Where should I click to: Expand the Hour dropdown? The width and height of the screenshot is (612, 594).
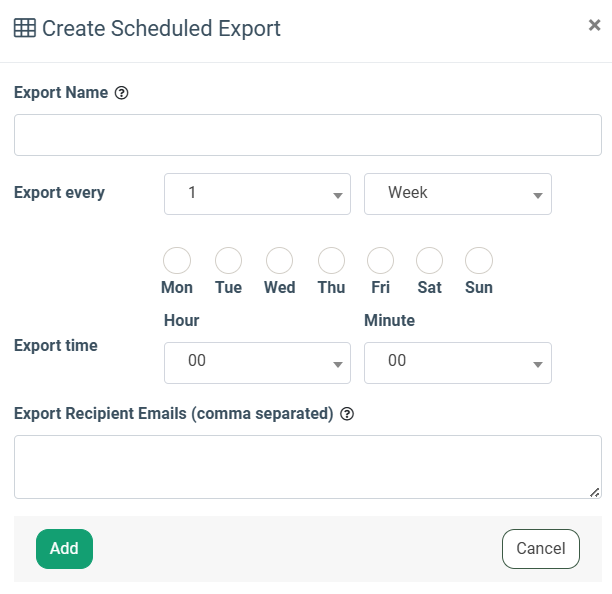coord(257,362)
